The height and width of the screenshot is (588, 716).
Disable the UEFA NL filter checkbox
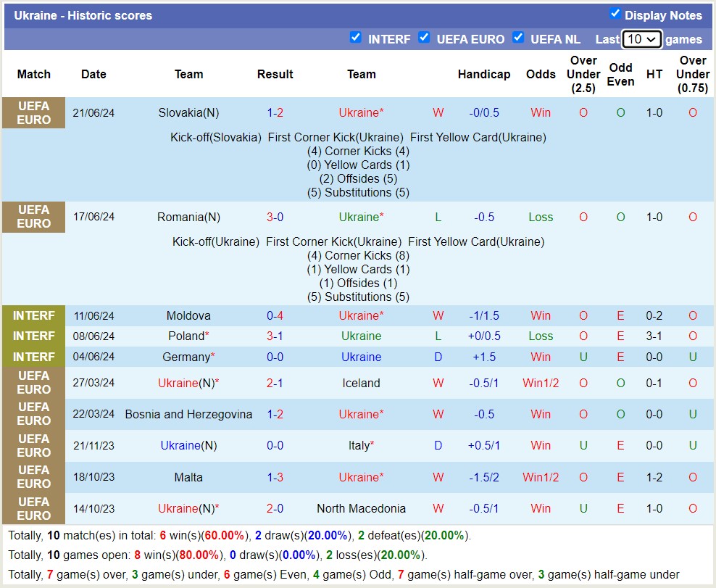pos(518,38)
